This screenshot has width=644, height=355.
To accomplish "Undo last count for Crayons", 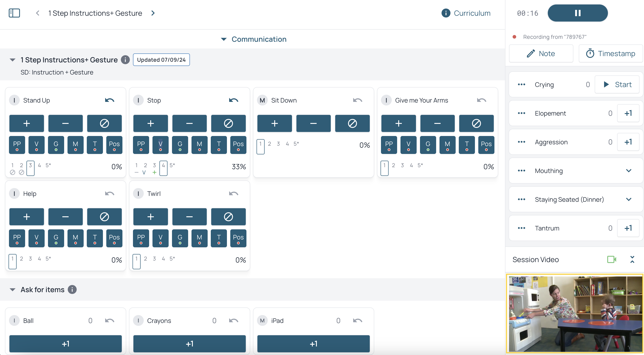I will pos(234,320).
